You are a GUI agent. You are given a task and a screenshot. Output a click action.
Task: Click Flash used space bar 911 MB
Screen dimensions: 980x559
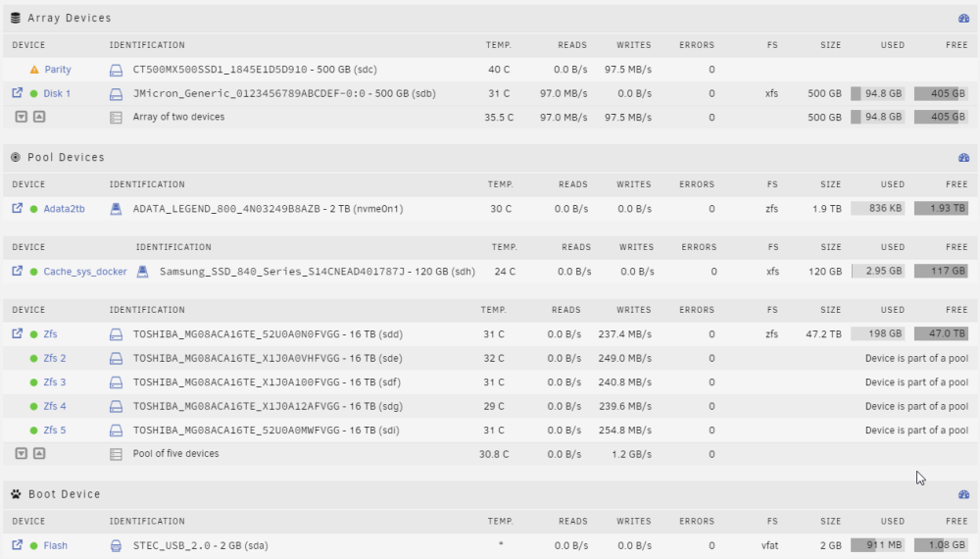click(877, 545)
